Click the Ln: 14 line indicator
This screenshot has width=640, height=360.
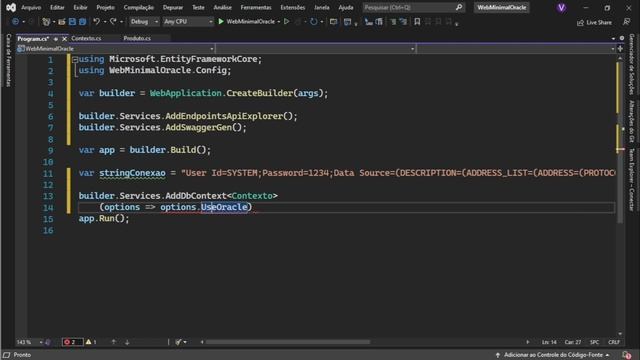pyautogui.click(x=549, y=342)
